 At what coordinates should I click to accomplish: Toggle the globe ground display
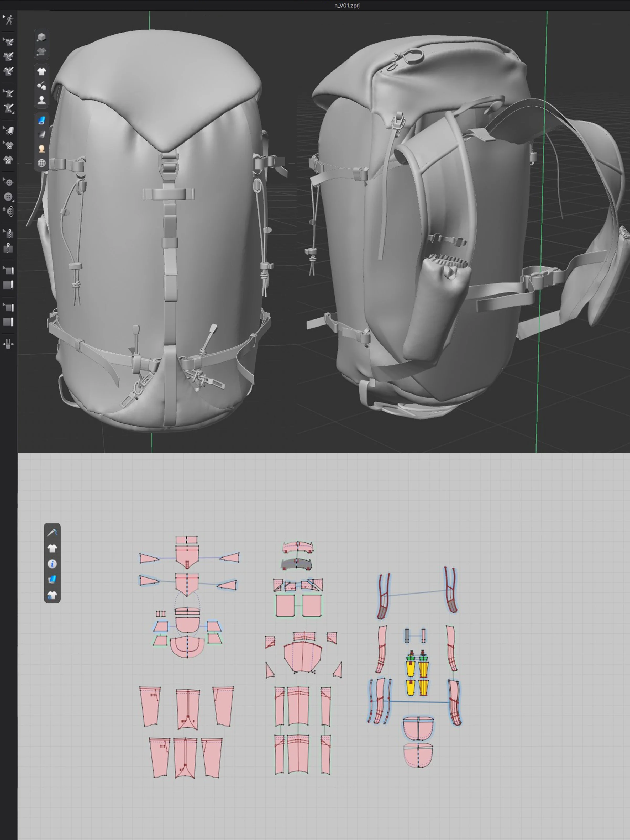tap(42, 162)
